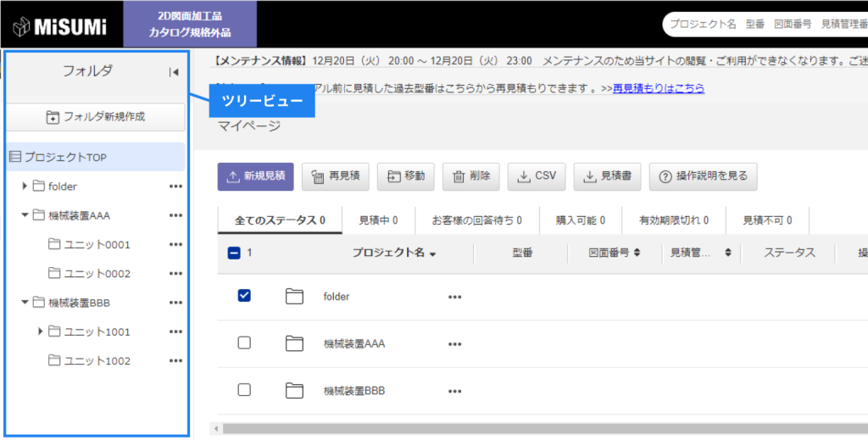This screenshot has width=868, height=440.
Task: Open the three-dot menu in folder table row
Action: point(454,298)
